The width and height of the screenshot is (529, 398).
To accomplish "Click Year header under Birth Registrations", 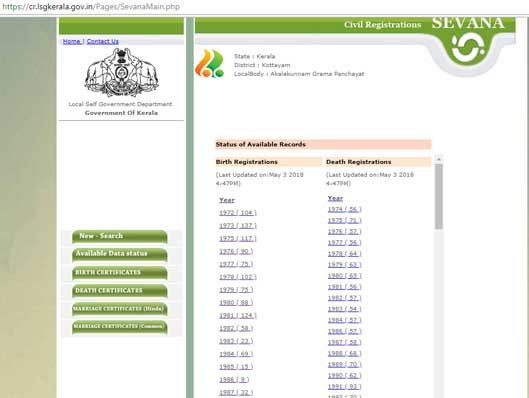I will click(227, 200).
